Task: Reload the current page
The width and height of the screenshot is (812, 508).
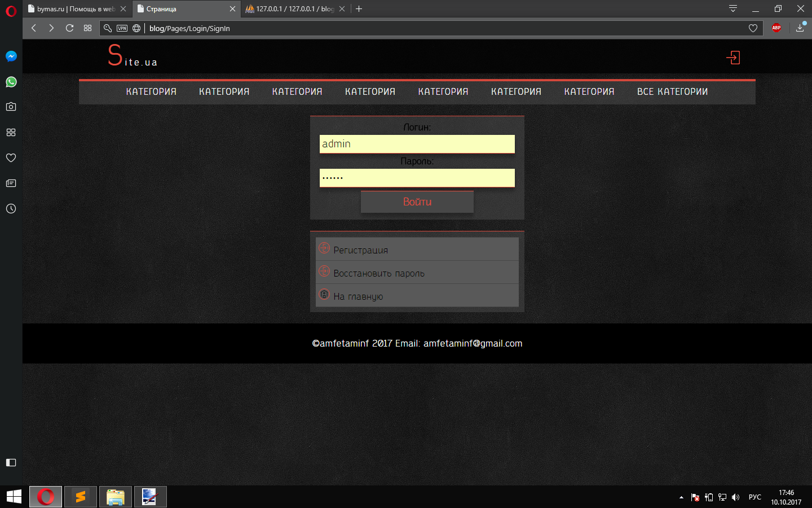Action: pyautogui.click(x=69, y=28)
